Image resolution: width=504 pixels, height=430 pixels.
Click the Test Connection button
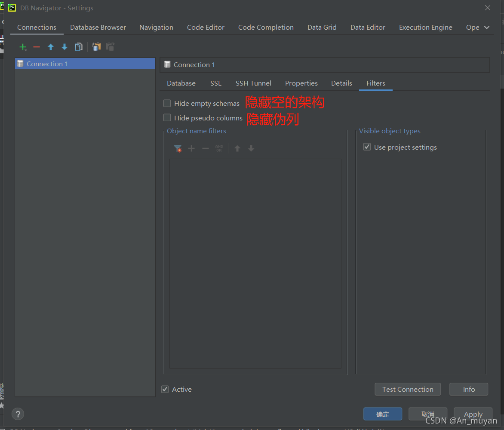coord(408,389)
